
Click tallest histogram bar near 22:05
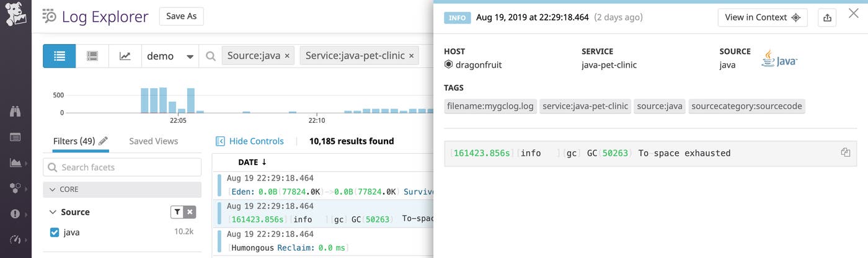click(163, 100)
